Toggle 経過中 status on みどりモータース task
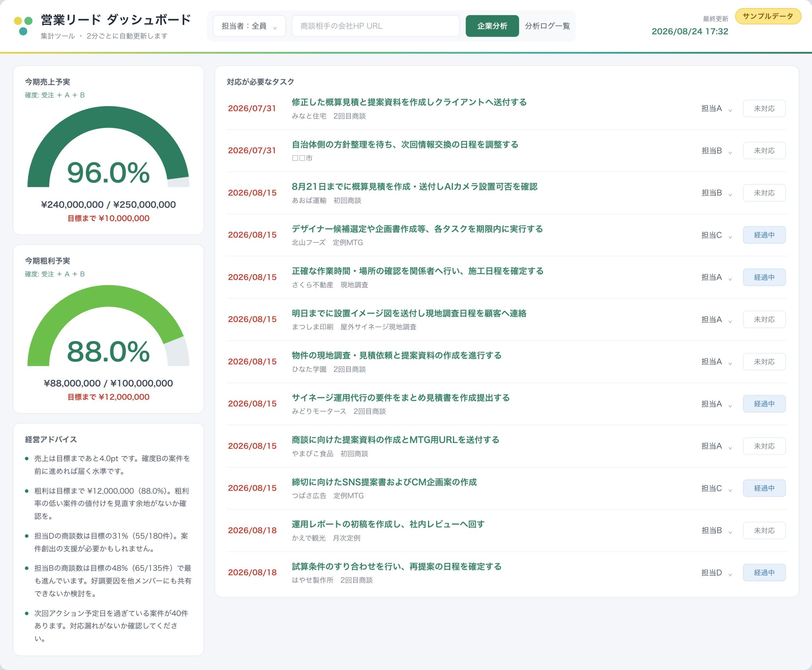This screenshot has width=812, height=670. coord(764,404)
